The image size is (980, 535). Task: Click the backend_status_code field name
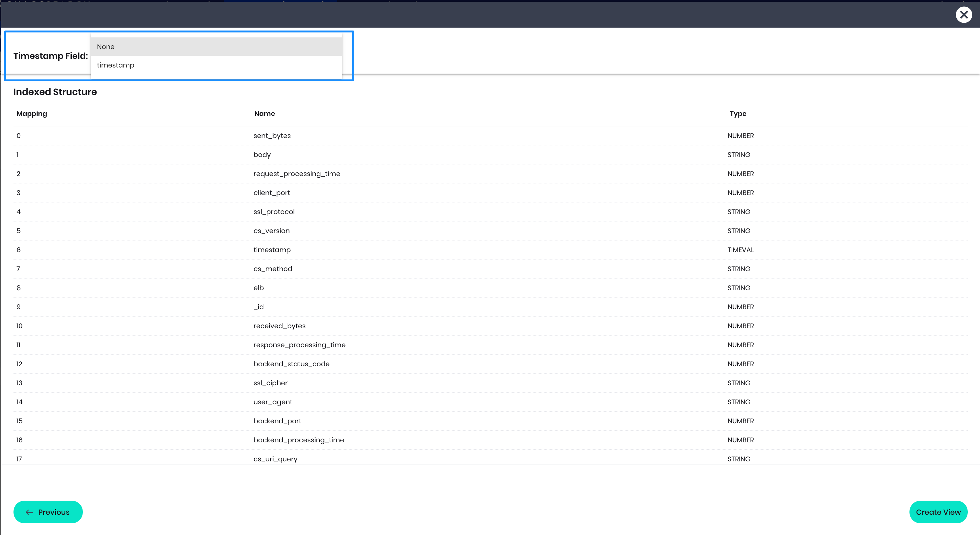[x=291, y=364]
